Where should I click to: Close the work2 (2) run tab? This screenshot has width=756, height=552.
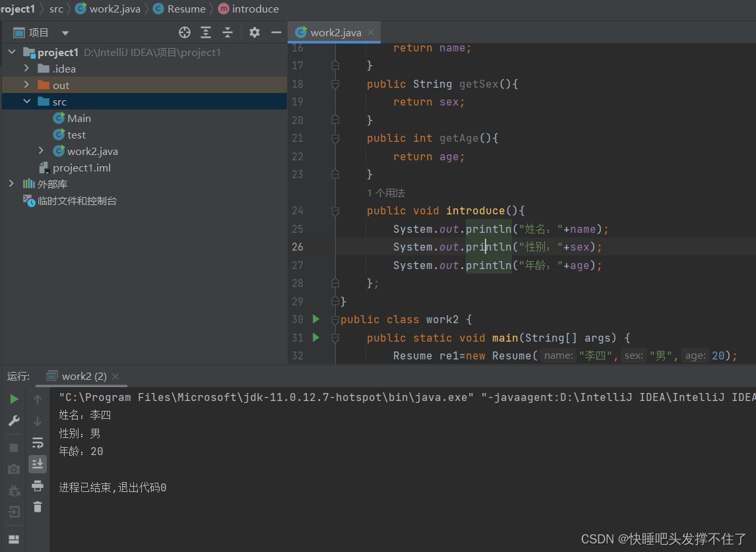pyautogui.click(x=115, y=377)
